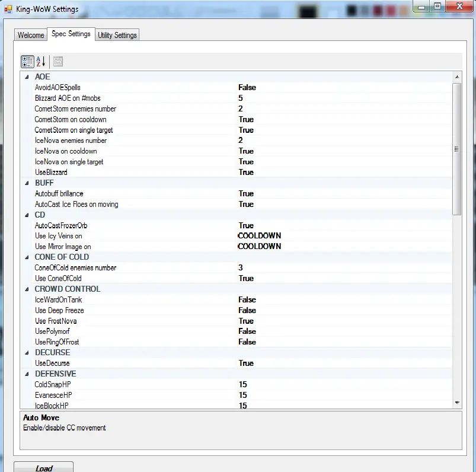The image size is (476, 472).
Task: Close the King-WoW Settings window
Action: coord(459,7)
